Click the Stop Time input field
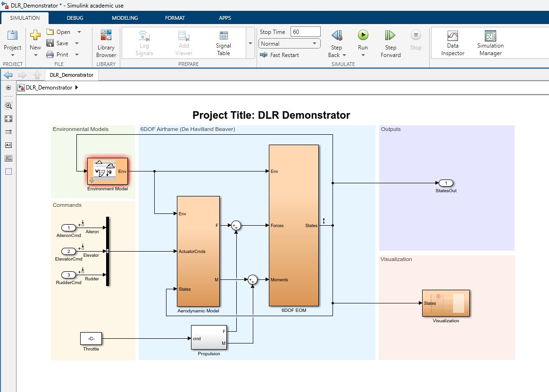 tap(305, 32)
